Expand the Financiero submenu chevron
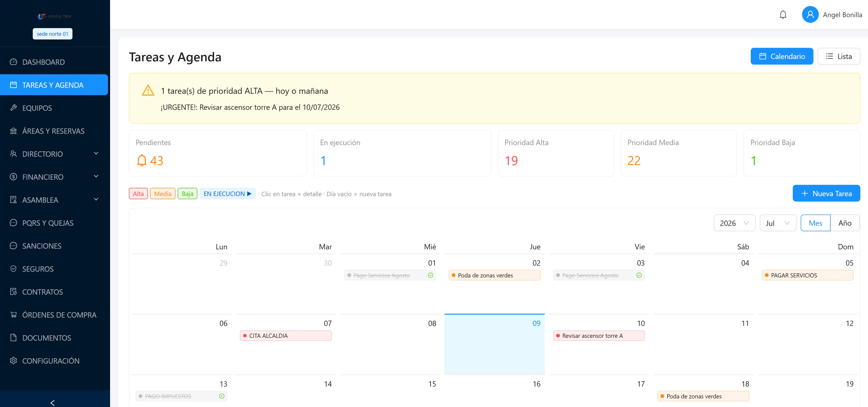The image size is (868, 407). [96, 176]
